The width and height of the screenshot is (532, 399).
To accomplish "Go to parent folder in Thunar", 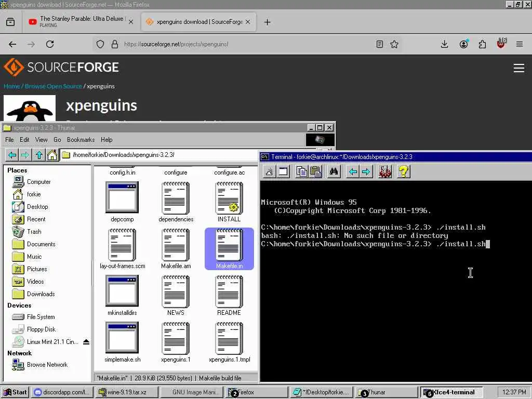I will tap(39, 155).
